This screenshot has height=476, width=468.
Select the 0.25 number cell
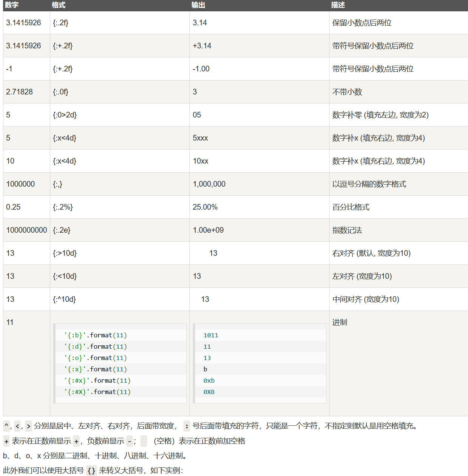click(x=26, y=207)
